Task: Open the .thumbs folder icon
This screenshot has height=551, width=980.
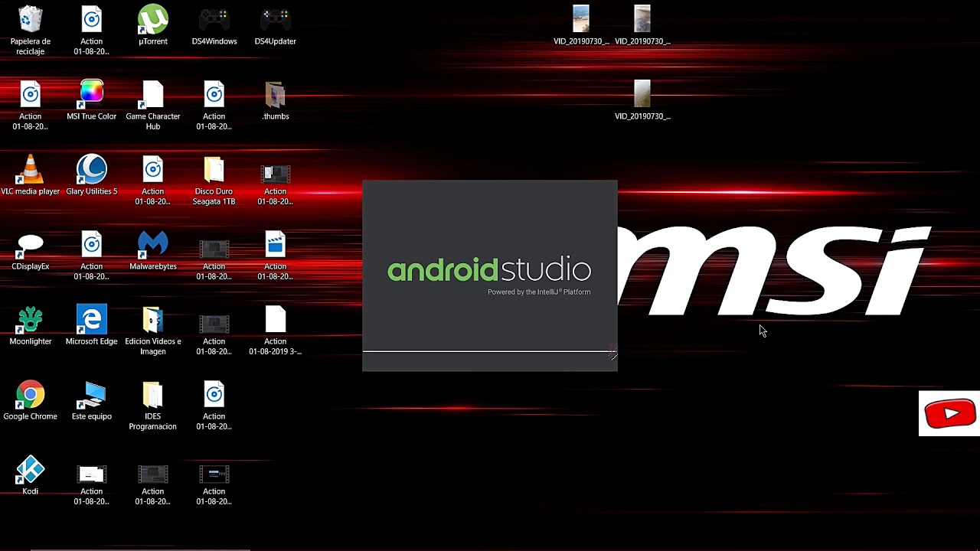Action: pos(276,94)
